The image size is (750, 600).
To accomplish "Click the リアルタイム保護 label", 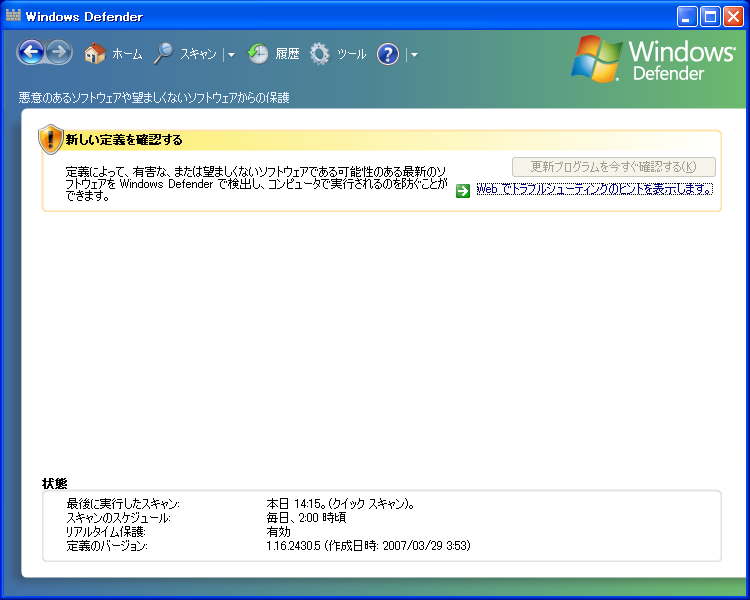I will click(x=105, y=532).
